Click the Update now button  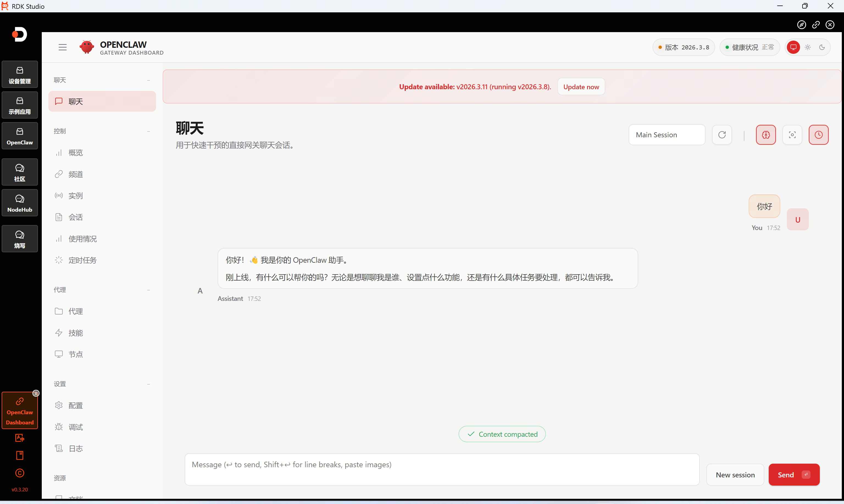tap(581, 86)
